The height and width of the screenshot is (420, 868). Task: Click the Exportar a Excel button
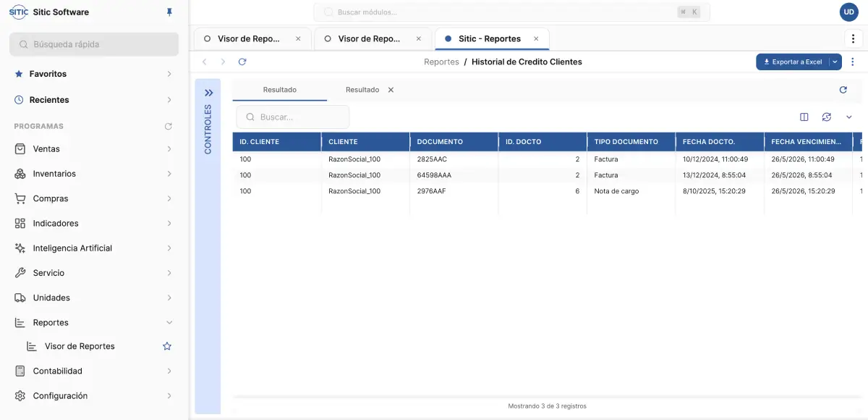click(792, 62)
